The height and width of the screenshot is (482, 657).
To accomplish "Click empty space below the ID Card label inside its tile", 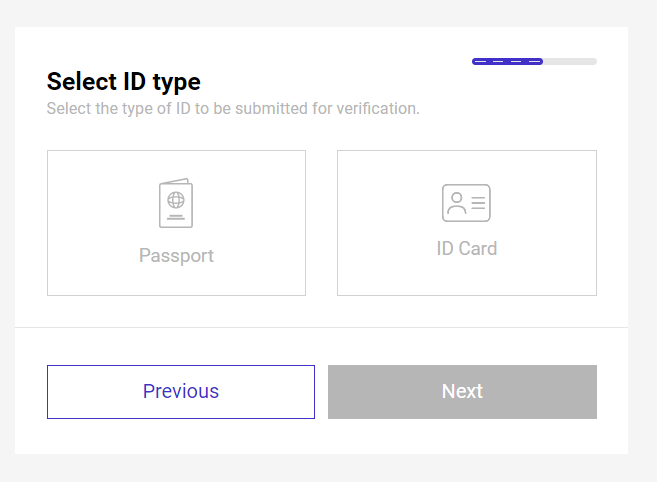I will pyautogui.click(x=467, y=277).
